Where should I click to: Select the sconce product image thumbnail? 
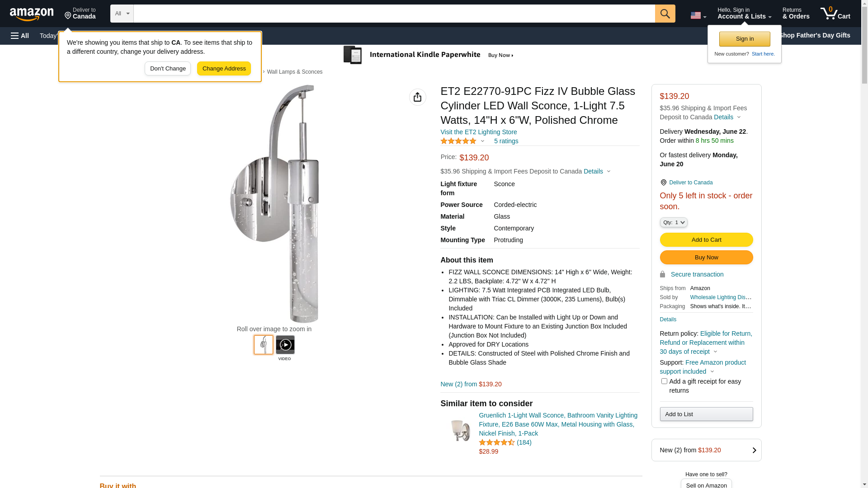[263, 345]
